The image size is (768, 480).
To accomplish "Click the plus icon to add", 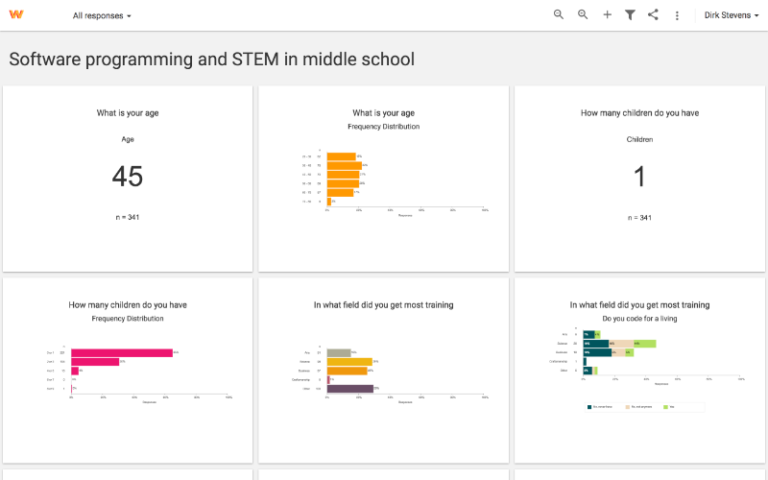I will [x=607, y=15].
